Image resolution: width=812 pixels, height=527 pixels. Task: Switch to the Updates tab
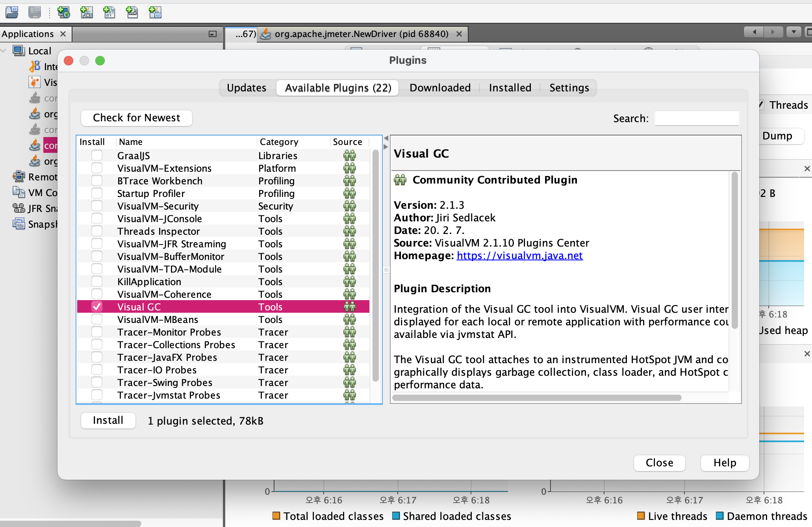pyautogui.click(x=247, y=87)
